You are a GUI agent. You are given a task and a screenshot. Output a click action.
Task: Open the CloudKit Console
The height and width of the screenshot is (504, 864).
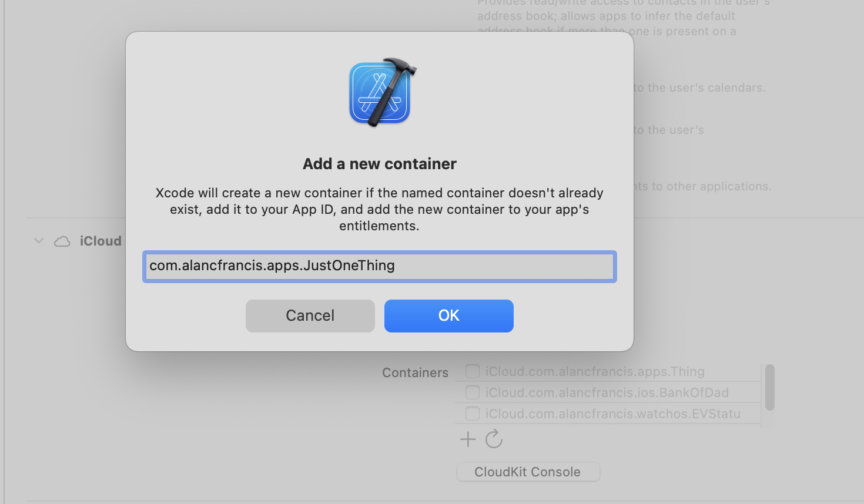pyautogui.click(x=528, y=472)
